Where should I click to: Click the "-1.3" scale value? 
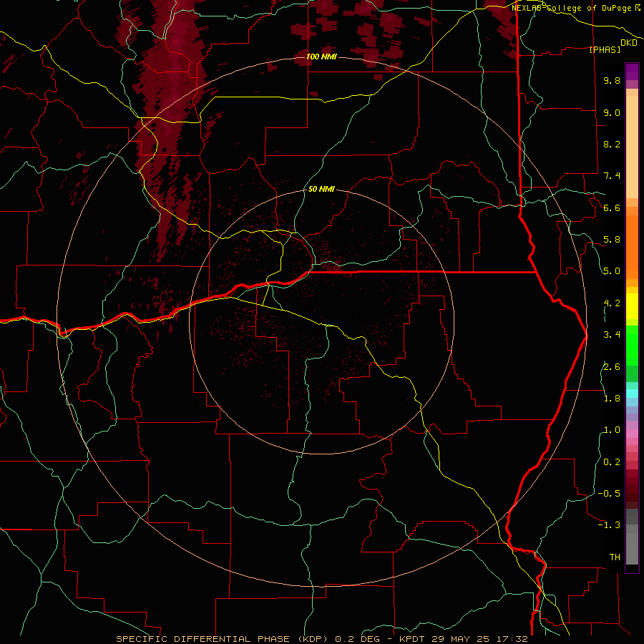click(609, 525)
